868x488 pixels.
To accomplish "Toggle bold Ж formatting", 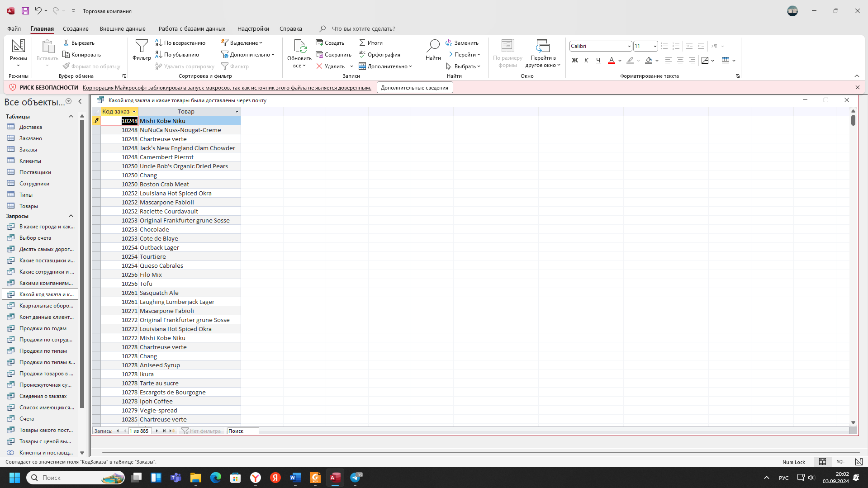I will (x=575, y=60).
